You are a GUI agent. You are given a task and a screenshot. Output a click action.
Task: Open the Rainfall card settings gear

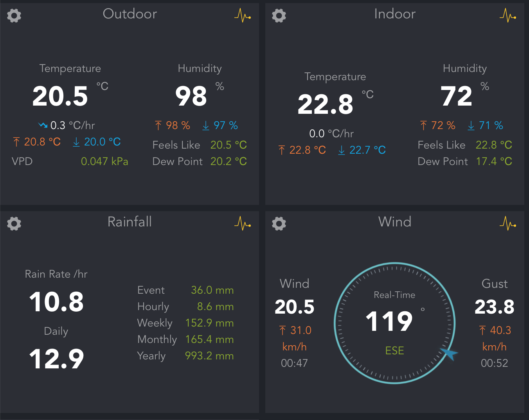14,224
